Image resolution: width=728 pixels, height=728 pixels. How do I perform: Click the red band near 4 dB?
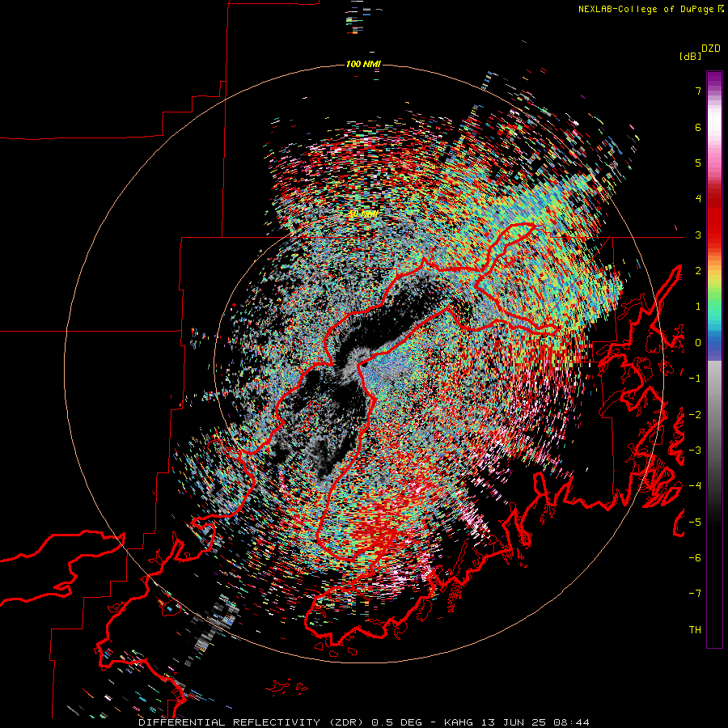click(x=714, y=199)
